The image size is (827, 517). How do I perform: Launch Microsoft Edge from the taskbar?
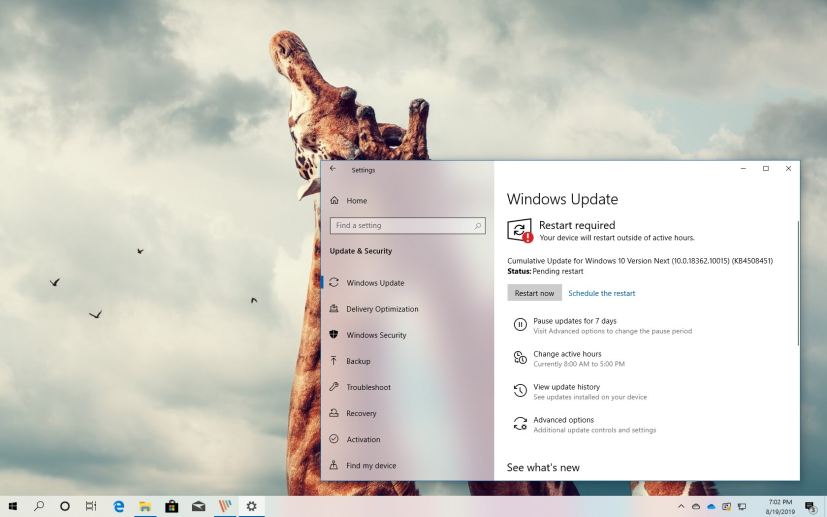119,506
